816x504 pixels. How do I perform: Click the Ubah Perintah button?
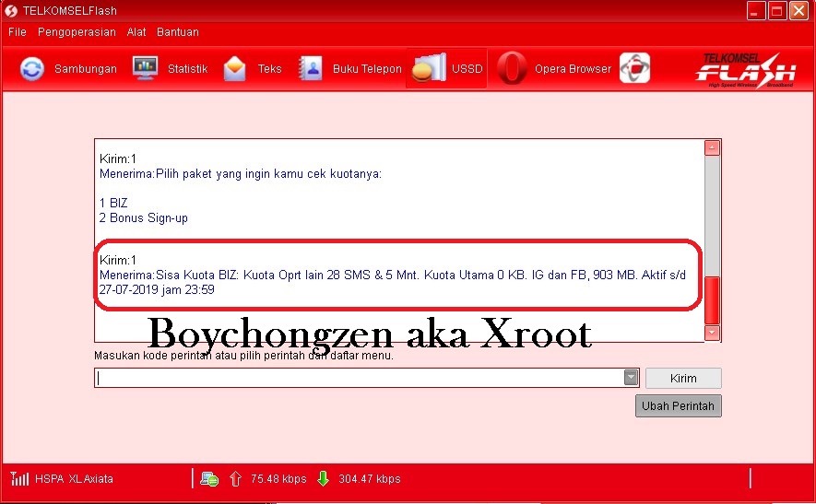click(x=678, y=405)
